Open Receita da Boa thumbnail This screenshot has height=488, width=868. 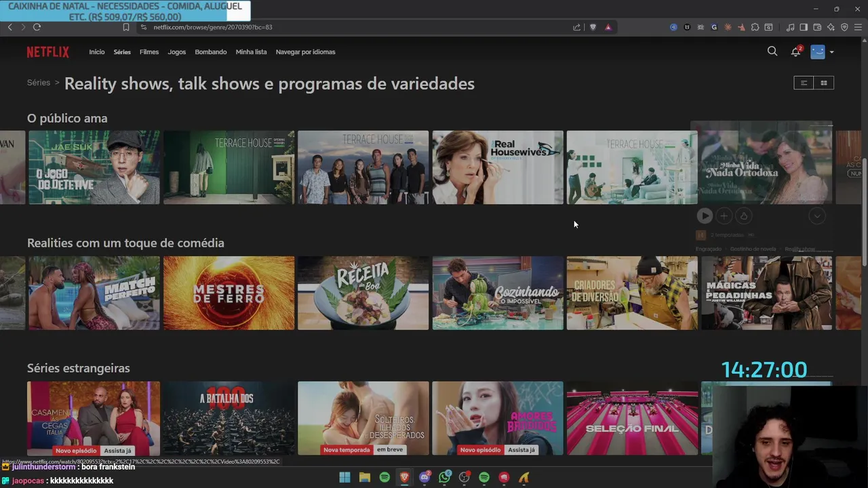click(363, 293)
